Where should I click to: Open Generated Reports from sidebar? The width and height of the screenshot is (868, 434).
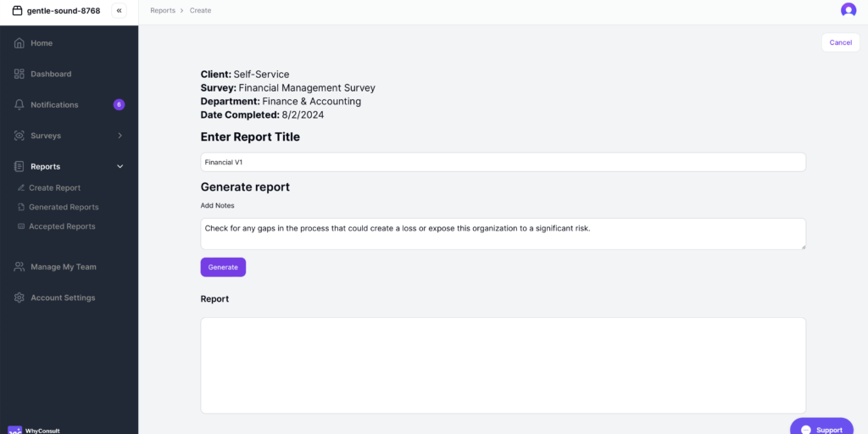point(64,208)
